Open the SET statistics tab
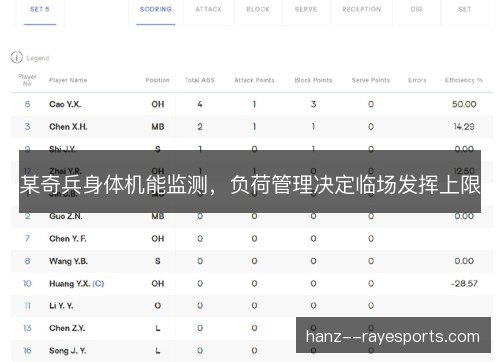Viewport: 500px width, 362px height. click(x=464, y=9)
